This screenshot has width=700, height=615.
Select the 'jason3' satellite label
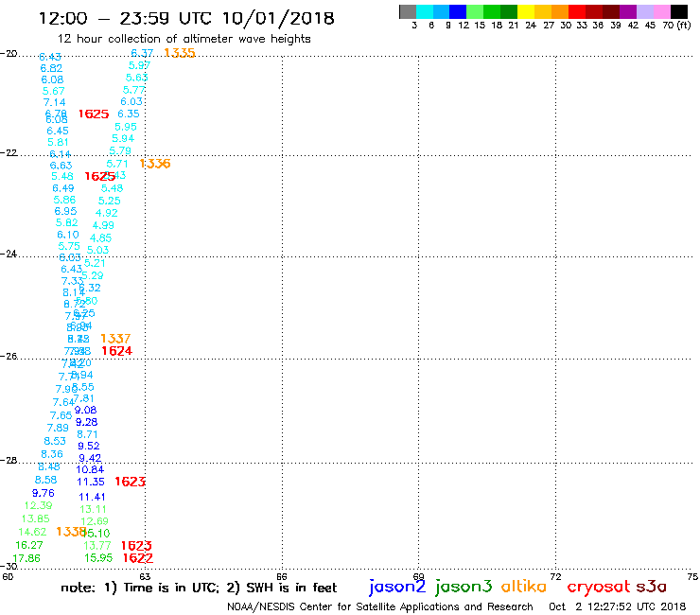pyautogui.click(x=464, y=587)
